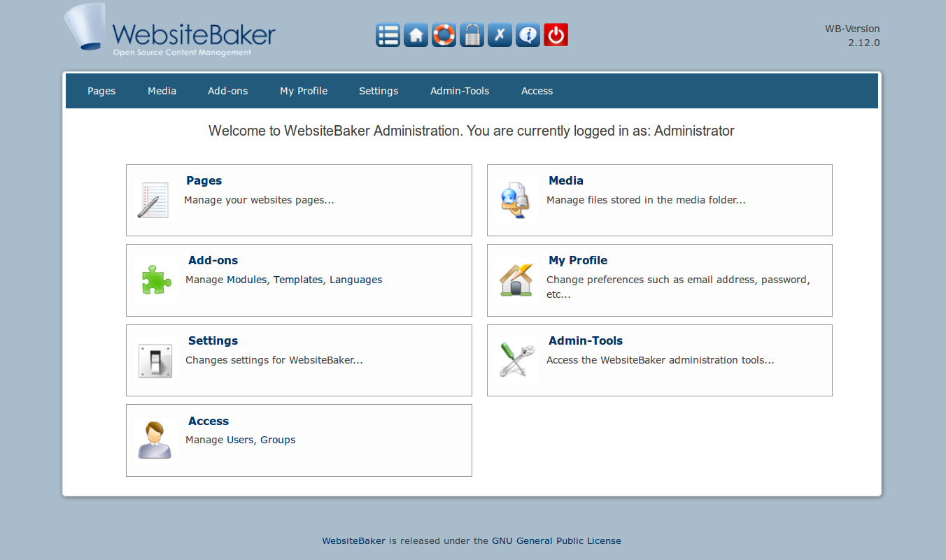The image size is (946, 560).
Task: Go to My Profile in navigation bar
Action: click(x=304, y=91)
